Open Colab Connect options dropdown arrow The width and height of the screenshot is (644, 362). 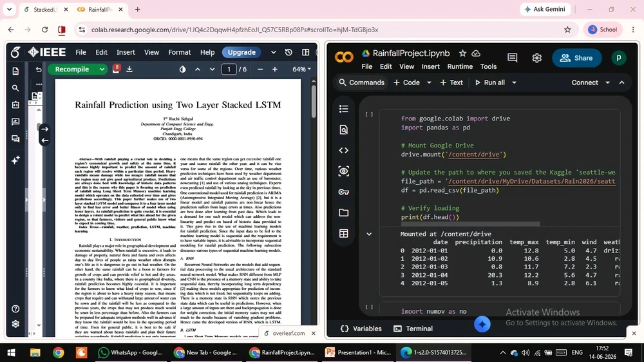click(607, 82)
